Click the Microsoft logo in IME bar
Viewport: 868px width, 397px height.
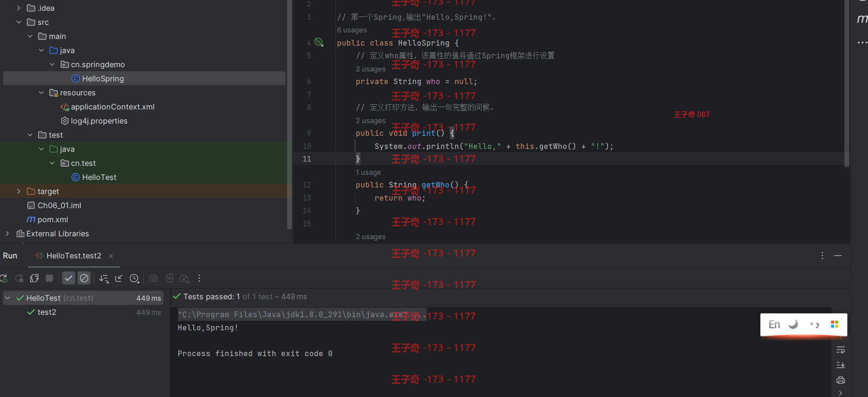pyautogui.click(x=835, y=325)
